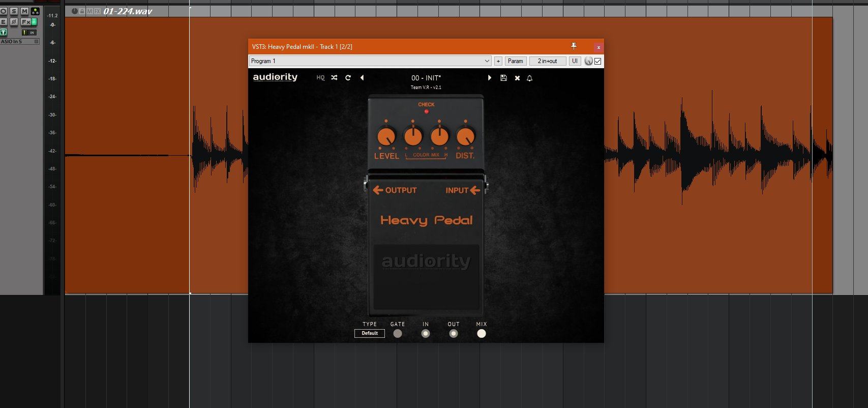The width and height of the screenshot is (868, 408).
Task: Open item FX icon on 01-224.wav
Action: [x=97, y=11]
